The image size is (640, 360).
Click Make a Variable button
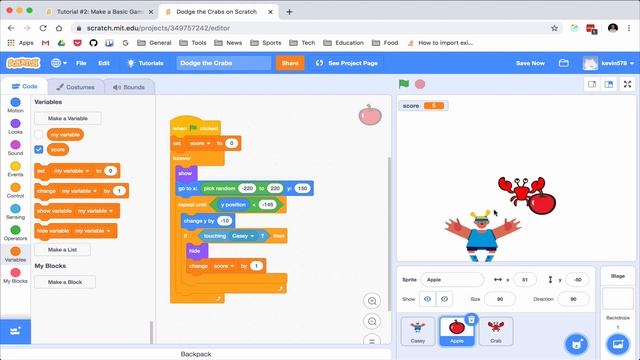[x=68, y=118]
